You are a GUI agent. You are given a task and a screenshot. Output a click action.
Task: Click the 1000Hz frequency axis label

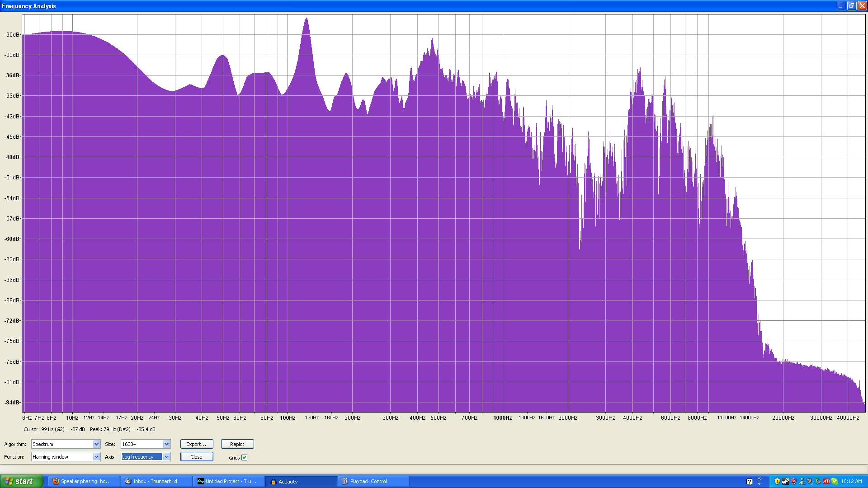click(502, 418)
